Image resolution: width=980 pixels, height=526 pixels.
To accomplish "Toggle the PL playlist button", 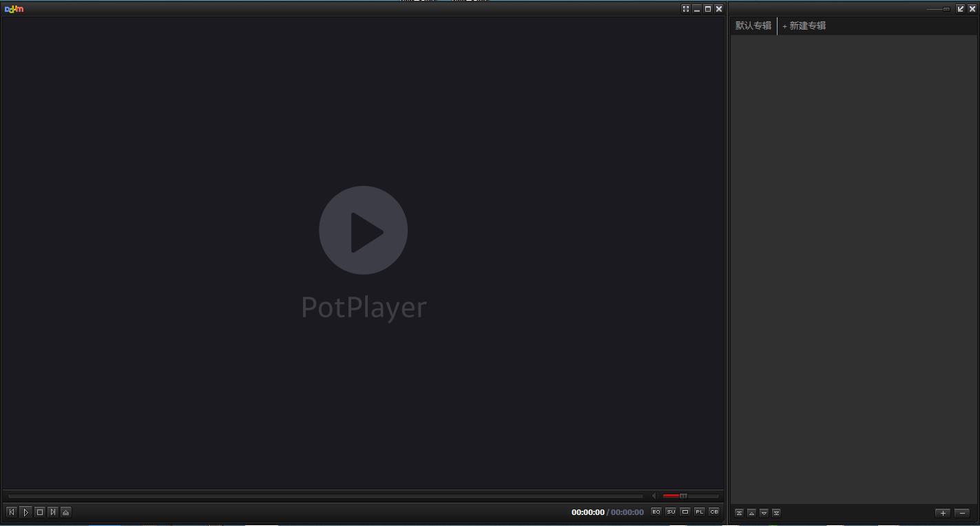I will coord(700,512).
